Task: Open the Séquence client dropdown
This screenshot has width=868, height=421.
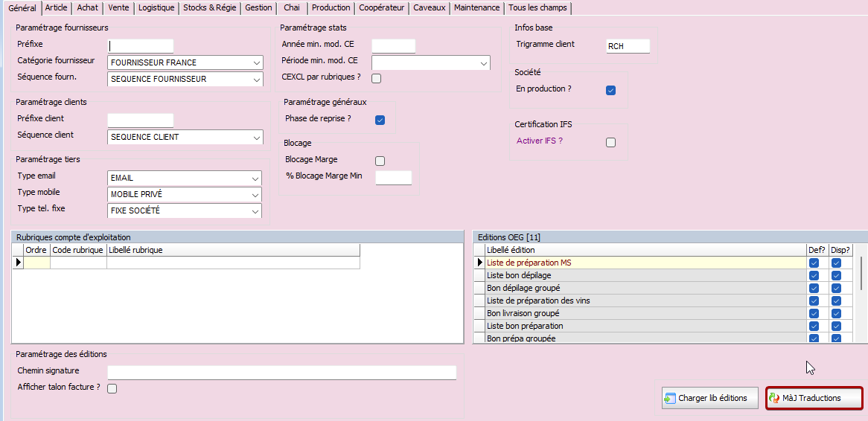Action: 256,138
